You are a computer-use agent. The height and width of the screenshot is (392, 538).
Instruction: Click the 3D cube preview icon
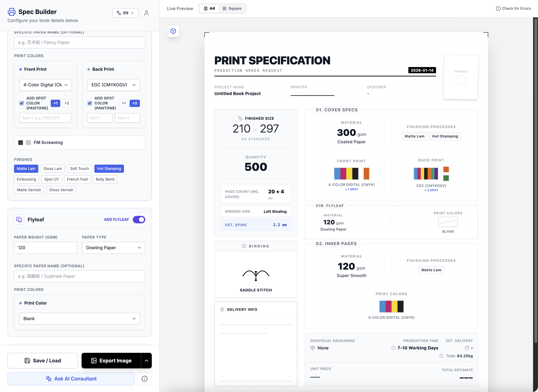point(173,31)
